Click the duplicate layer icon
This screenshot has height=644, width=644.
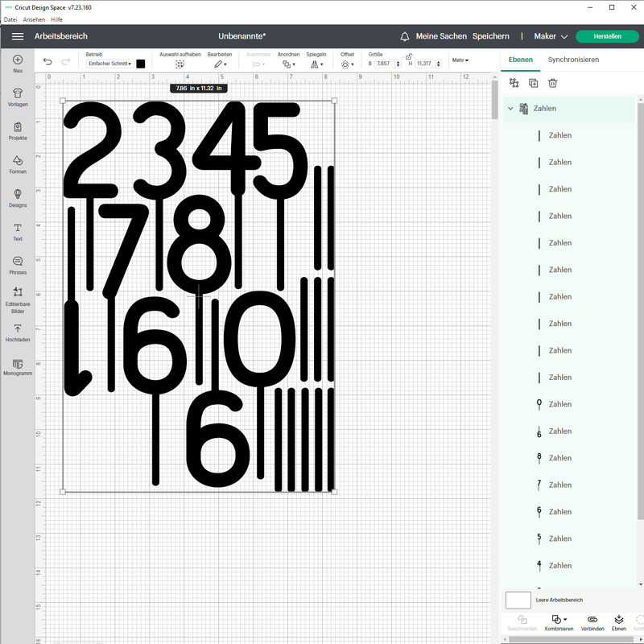pos(533,83)
